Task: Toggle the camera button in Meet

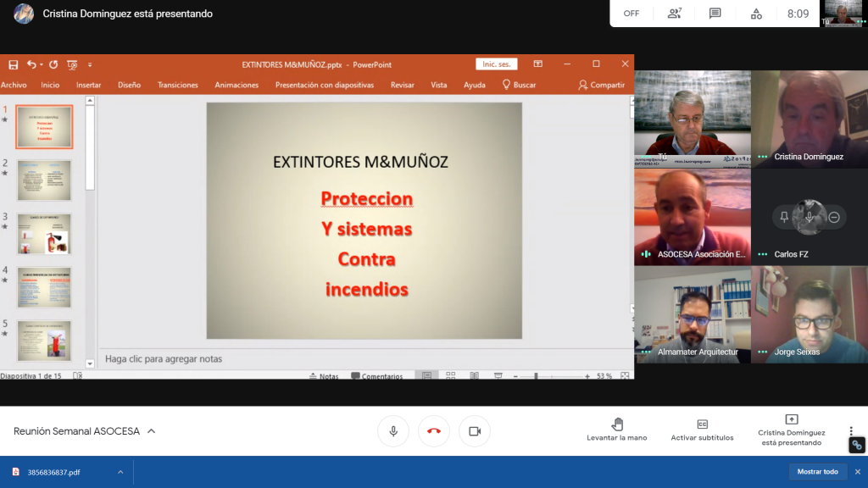Action: [475, 431]
